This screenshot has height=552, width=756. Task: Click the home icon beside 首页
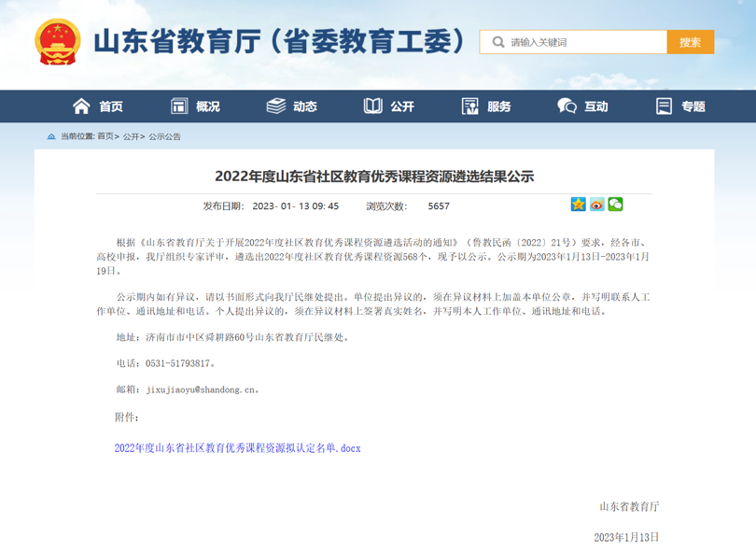pos(81,106)
